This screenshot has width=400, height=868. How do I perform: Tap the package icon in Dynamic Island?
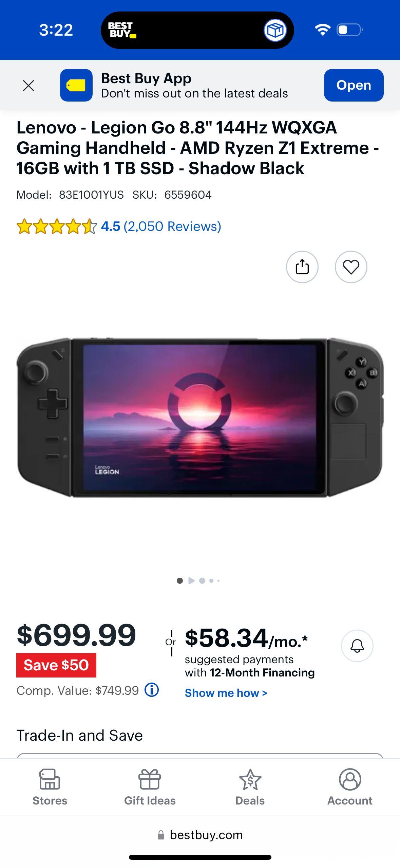tap(275, 31)
